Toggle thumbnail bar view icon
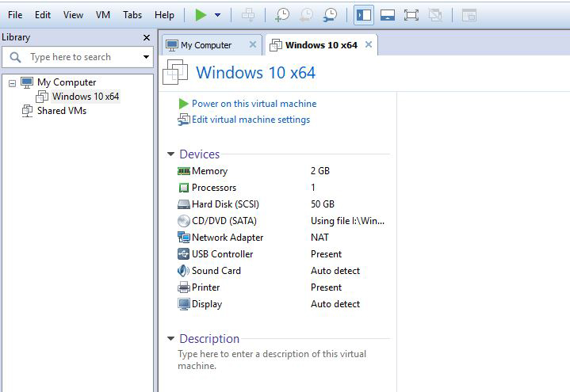 click(388, 15)
